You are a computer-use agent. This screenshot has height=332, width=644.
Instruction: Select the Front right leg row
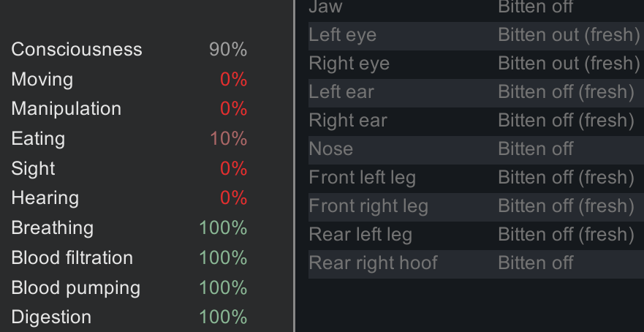point(475,206)
